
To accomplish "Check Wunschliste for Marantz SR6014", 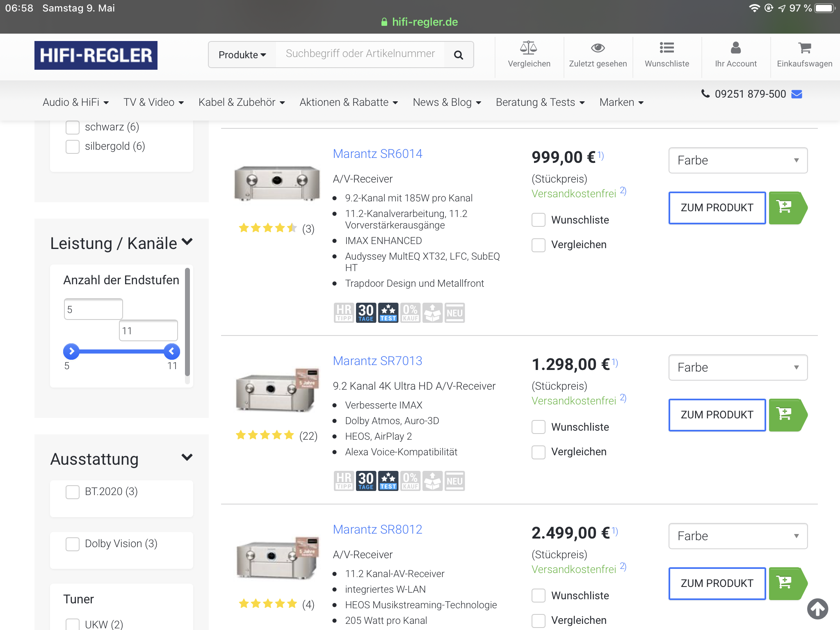I will [x=539, y=220].
